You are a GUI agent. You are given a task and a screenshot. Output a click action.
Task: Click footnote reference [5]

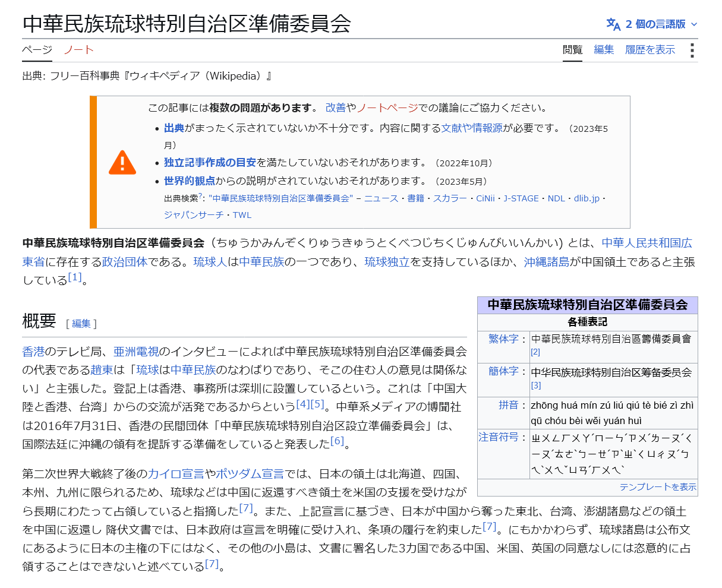click(318, 404)
